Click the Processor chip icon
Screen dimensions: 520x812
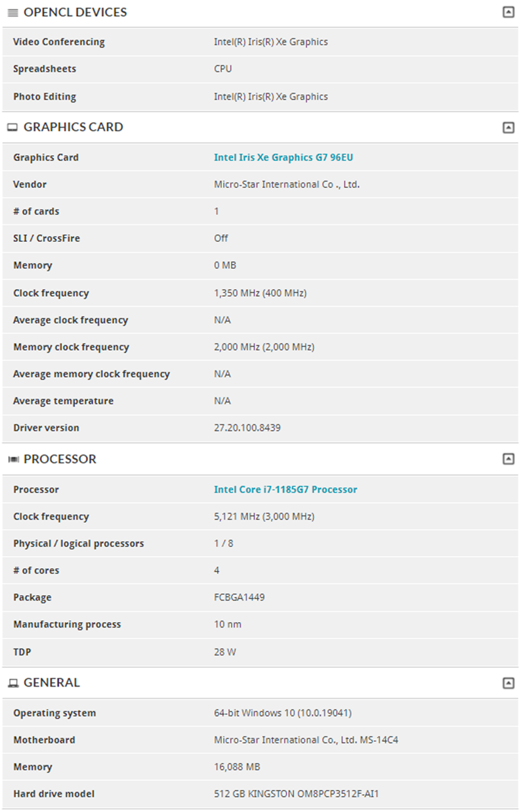click(13, 459)
